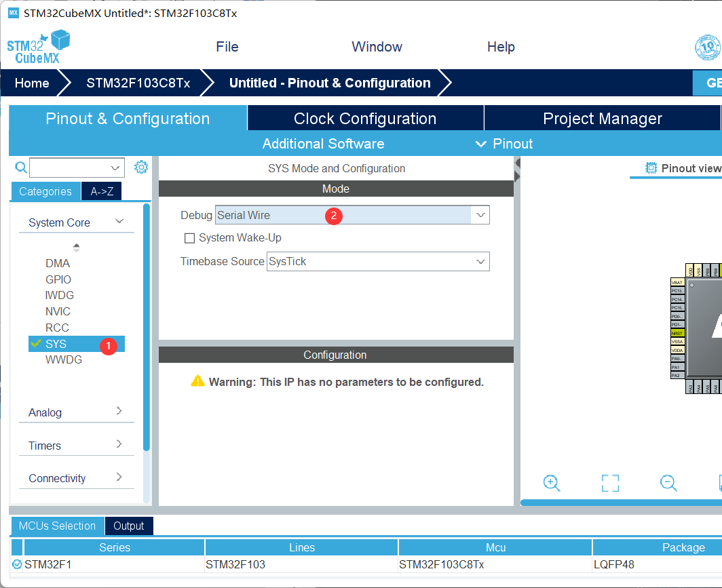The image size is (722, 588).
Task: Click Untitled - Pinout & Configuration breadcrumb
Action: pos(330,83)
